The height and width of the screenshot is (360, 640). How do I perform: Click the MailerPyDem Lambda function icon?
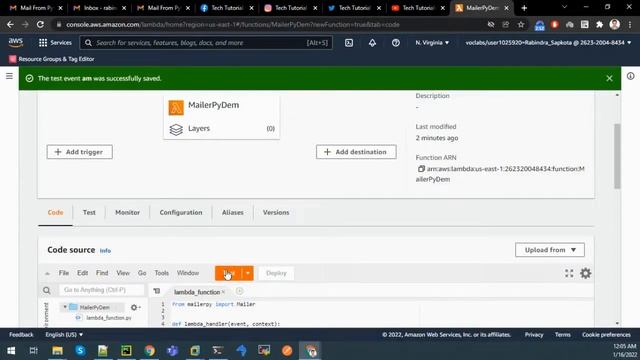click(176, 108)
